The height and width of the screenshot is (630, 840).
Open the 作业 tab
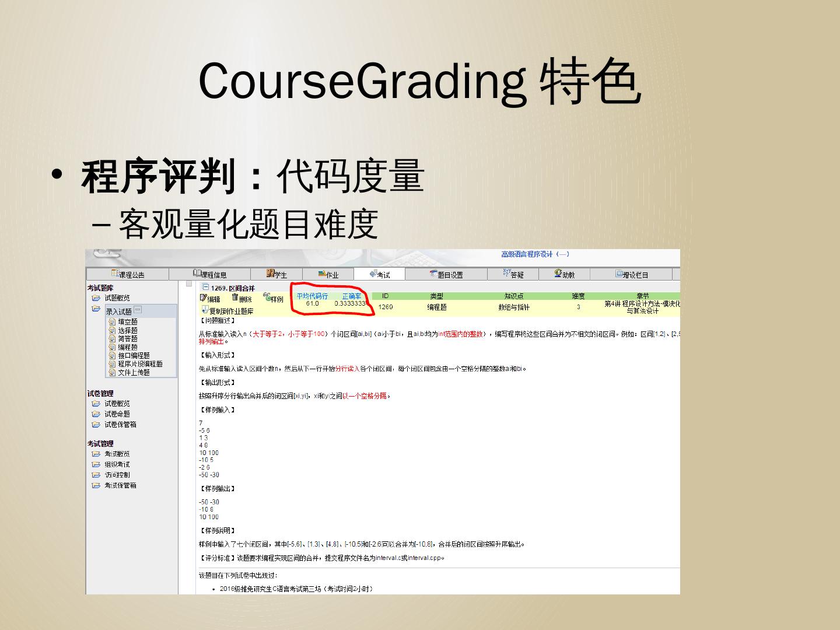[328, 274]
